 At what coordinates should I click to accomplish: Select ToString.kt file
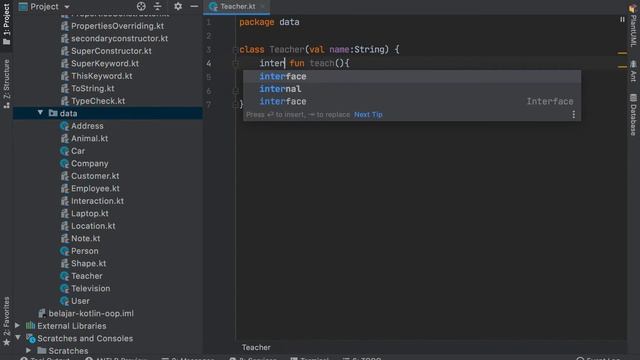point(93,88)
